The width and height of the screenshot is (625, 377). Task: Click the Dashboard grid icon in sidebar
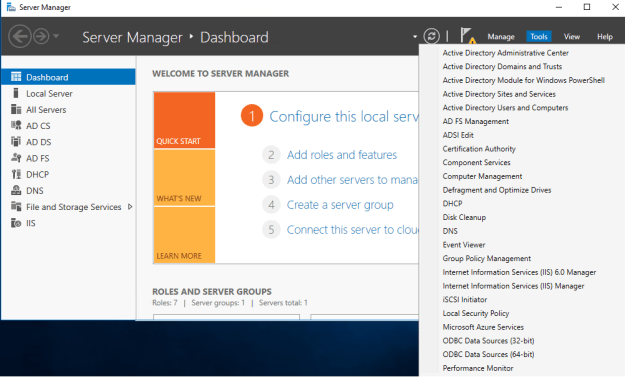click(16, 77)
